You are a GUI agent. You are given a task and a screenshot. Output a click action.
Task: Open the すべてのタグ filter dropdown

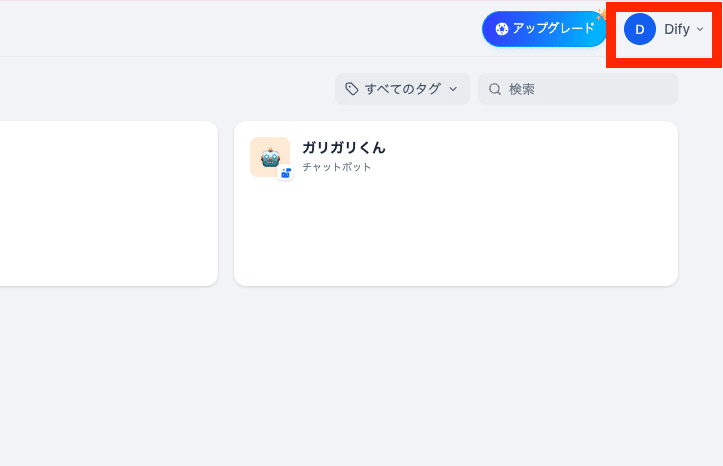click(401, 89)
